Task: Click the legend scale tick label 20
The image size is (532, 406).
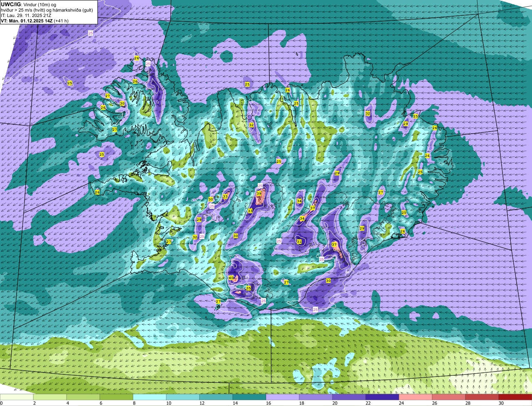Action: [335, 403]
